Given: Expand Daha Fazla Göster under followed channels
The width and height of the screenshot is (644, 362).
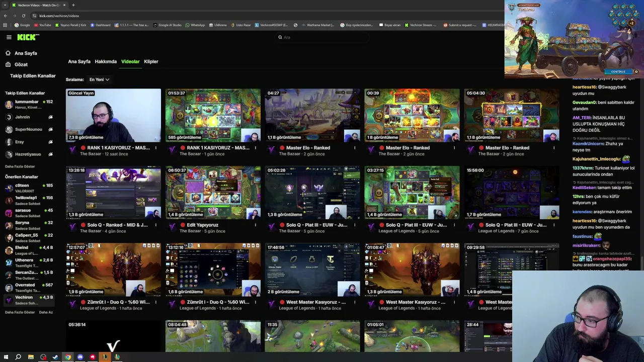Looking at the screenshot, I should tap(20, 166).
